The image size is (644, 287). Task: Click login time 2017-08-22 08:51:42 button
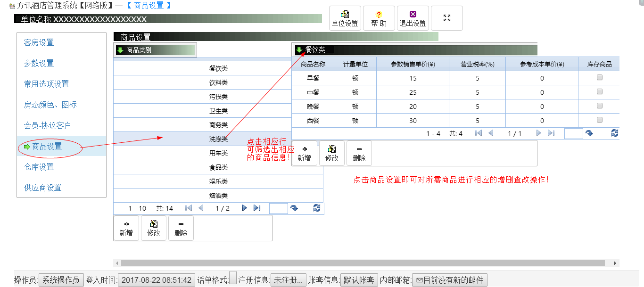157,280
